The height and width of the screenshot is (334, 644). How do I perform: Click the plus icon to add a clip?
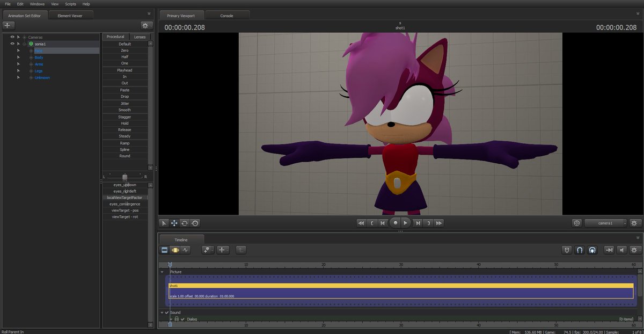pos(222,250)
